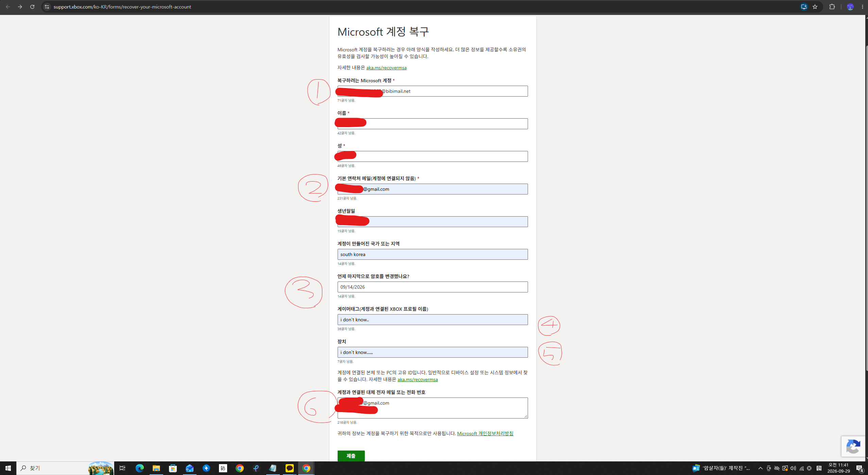Screen dimensions: 868x475
Task: Open Microsoft Store from the taskbar
Action: pyautogui.click(x=173, y=468)
